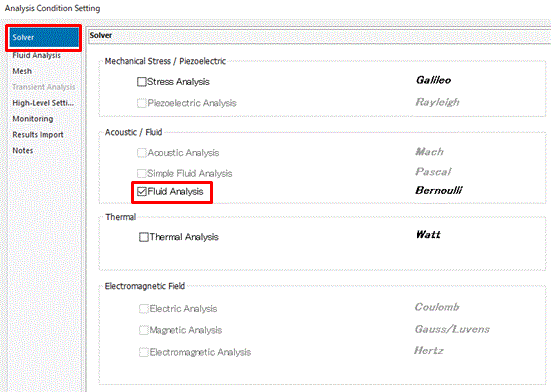Click the Transient Analysis sidebar item
The height and width of the screenshot is (392, 551).
[44, 87]
